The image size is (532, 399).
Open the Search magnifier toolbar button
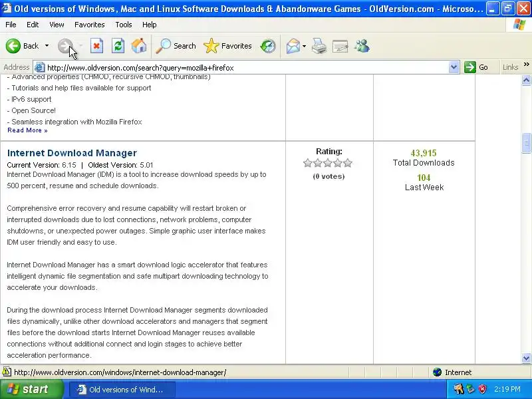(x=176, y=46)
